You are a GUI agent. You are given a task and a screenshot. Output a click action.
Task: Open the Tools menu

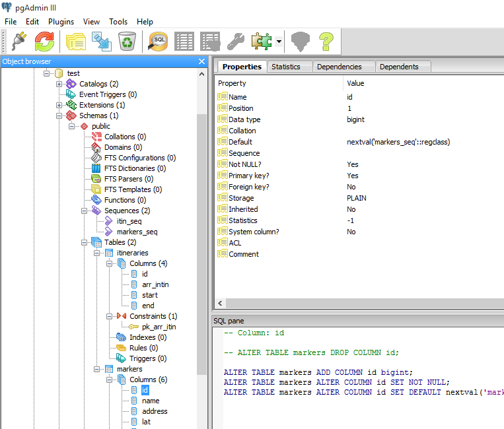pyautogui.click(x=118, y=22)
